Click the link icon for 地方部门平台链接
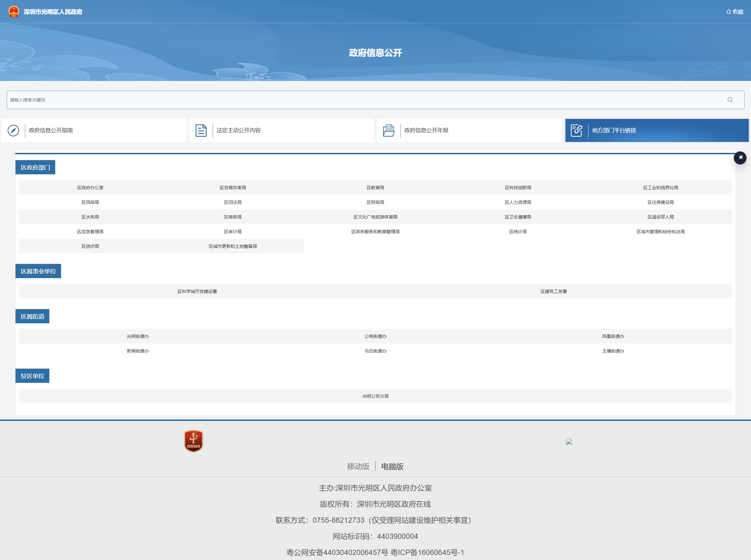 click(x=576, y=131)
